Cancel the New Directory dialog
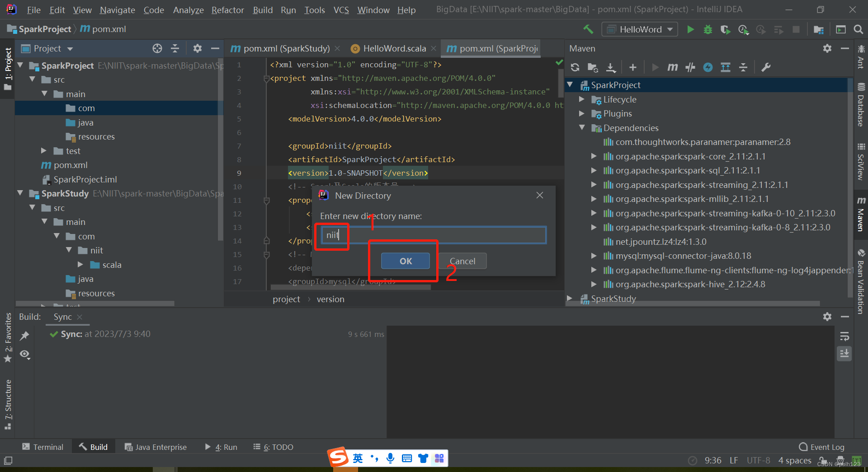The height and width of the screenshot is (472, 868). pos(462,261)
